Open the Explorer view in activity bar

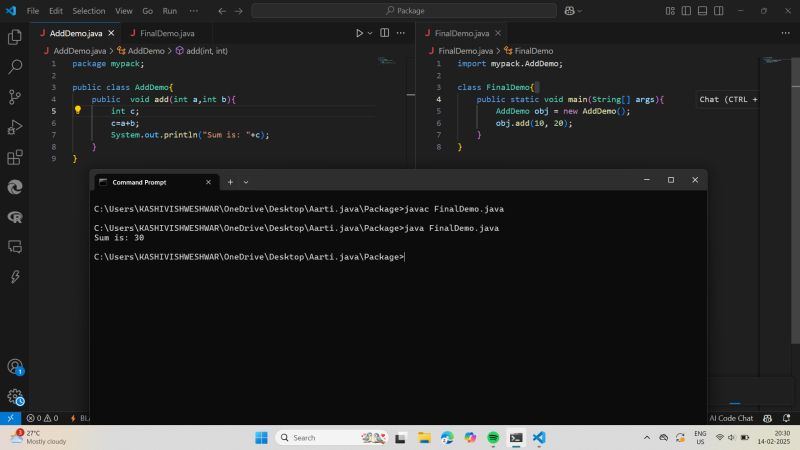(15, 37)
